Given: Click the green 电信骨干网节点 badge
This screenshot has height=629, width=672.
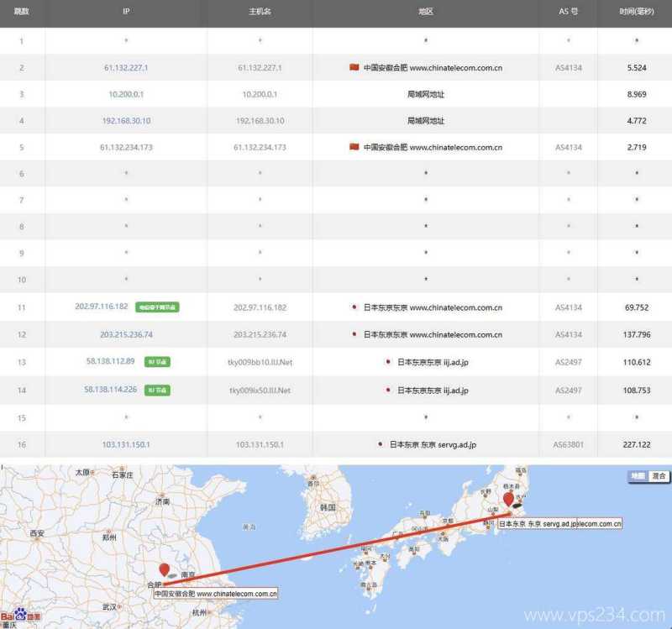Looking at the screenshot, I should click(x=158, y=306).
